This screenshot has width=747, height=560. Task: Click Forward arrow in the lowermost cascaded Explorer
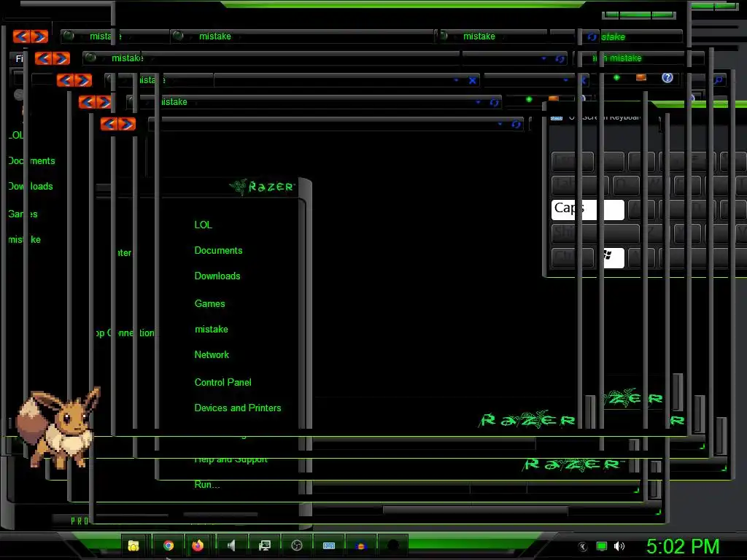[x=127, y=124]
